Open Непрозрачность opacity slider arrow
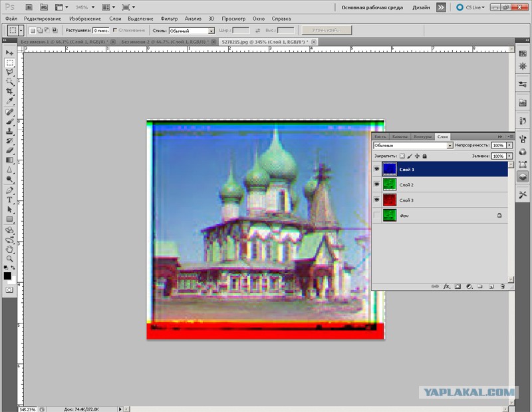 509,145
